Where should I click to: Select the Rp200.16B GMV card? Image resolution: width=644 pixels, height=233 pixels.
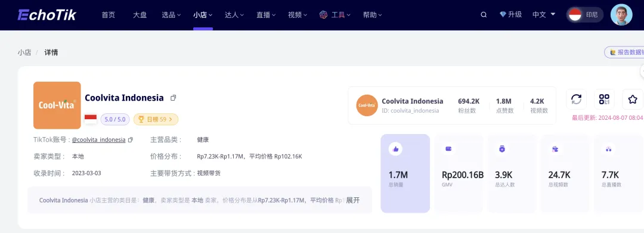pyautogui.click(x=459, y=173)
